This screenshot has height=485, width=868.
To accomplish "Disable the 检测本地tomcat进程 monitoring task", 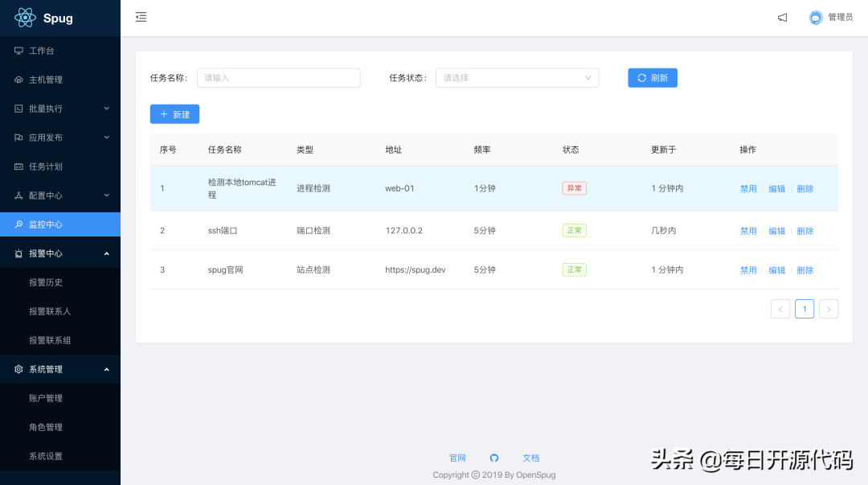I will 748,189.
